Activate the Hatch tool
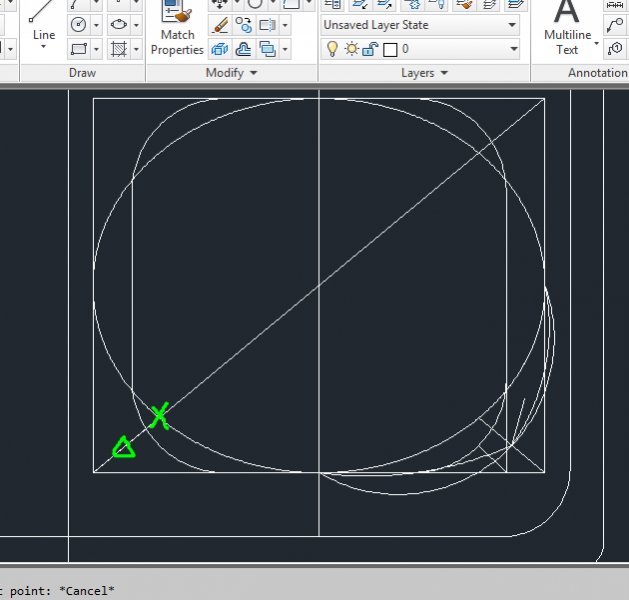The image size is (629, 600). (119, 49)
